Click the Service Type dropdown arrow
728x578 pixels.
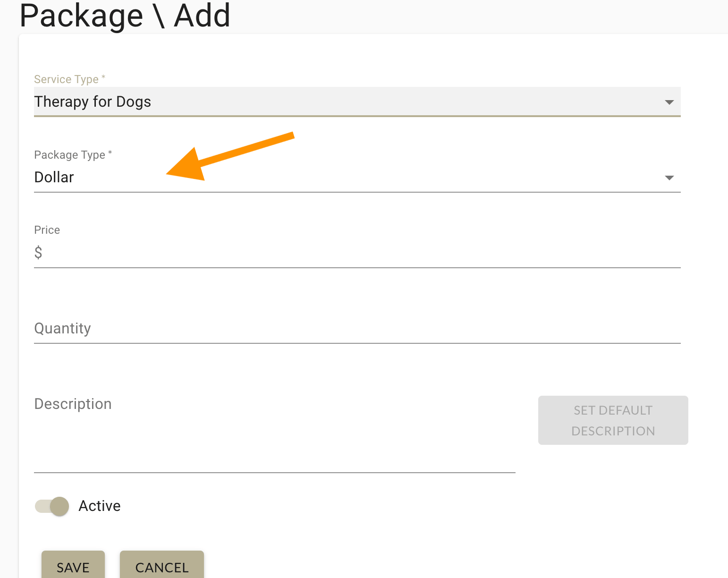[x=669, y=102]
